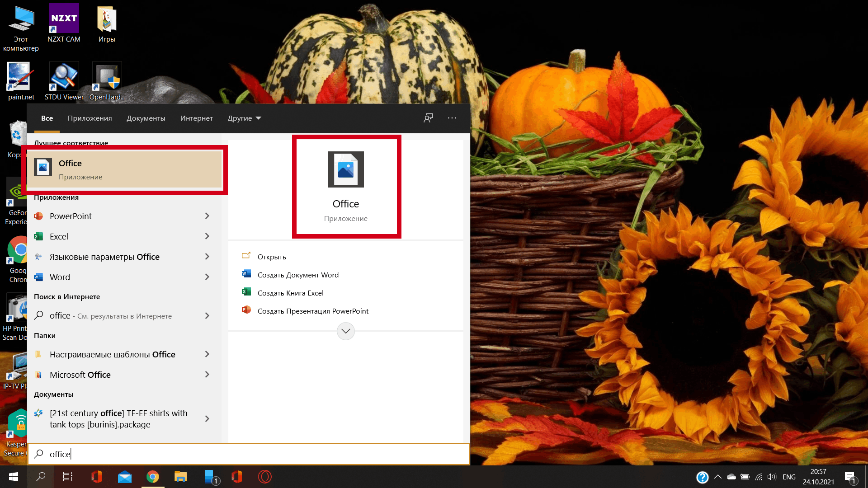Select Игры desktop folder
This screenshot has height=488, width=868.
pos(107,24)
